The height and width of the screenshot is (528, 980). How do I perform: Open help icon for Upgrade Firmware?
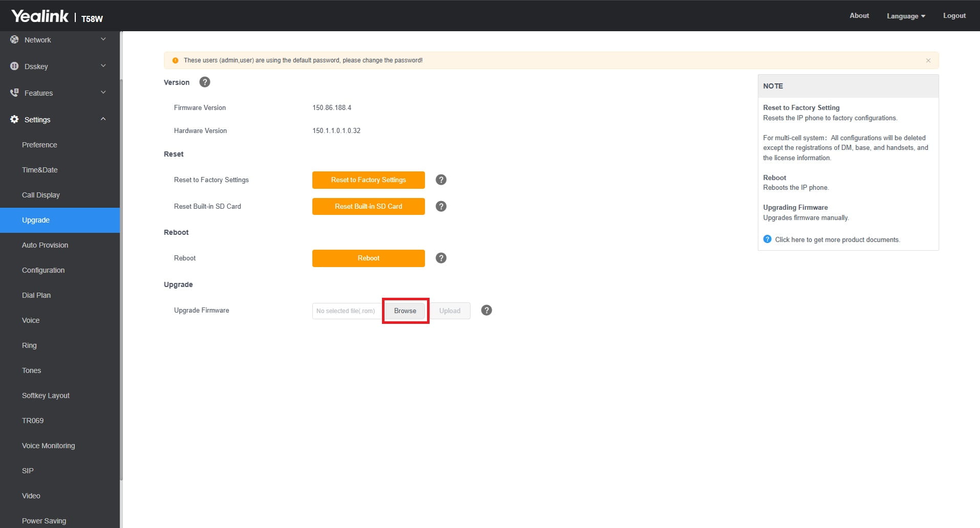click(486, 310)
